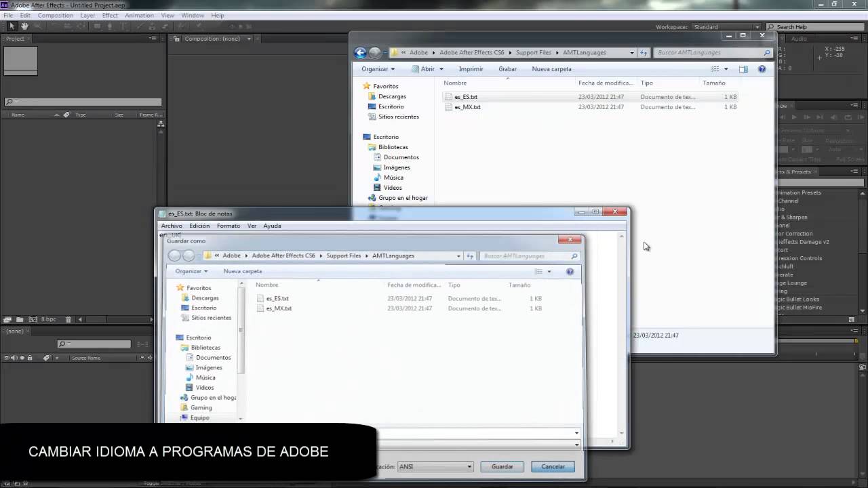Click Interpret Footage icon at Project panel bottom
Image resolution: width=868 pixels, height=488 pixels.
click(7, 319)
